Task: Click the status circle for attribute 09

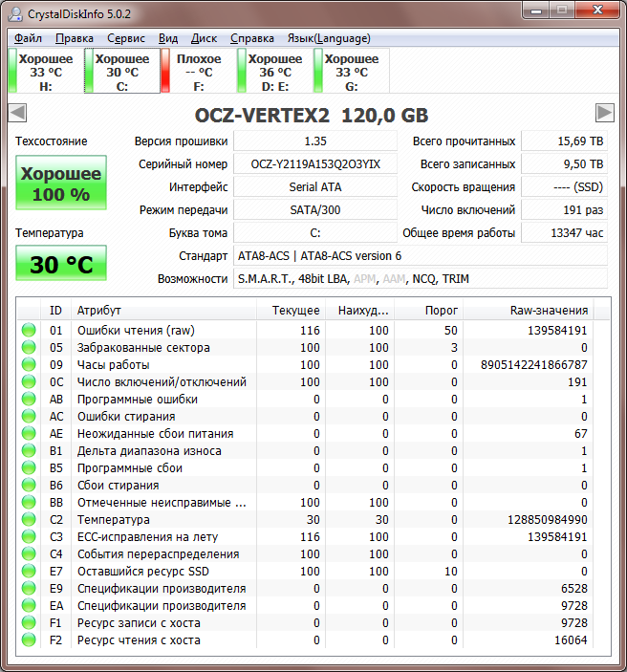Action: (29, 364)
